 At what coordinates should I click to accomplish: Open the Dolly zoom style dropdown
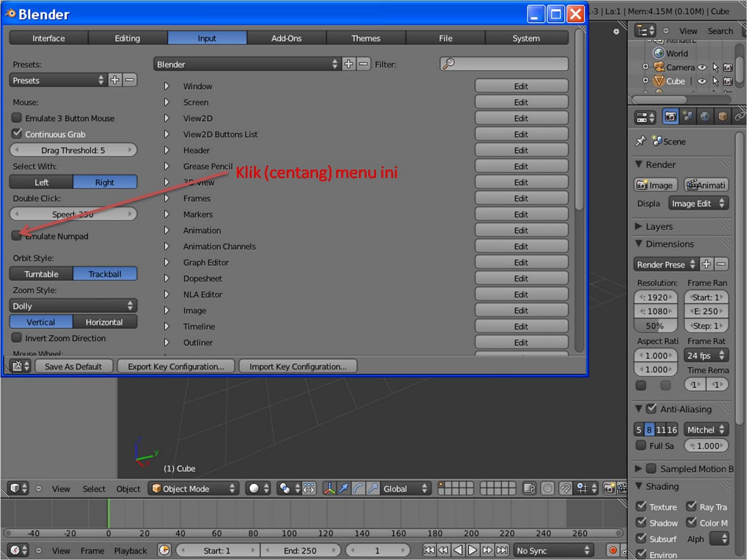(x=73, y=306)
